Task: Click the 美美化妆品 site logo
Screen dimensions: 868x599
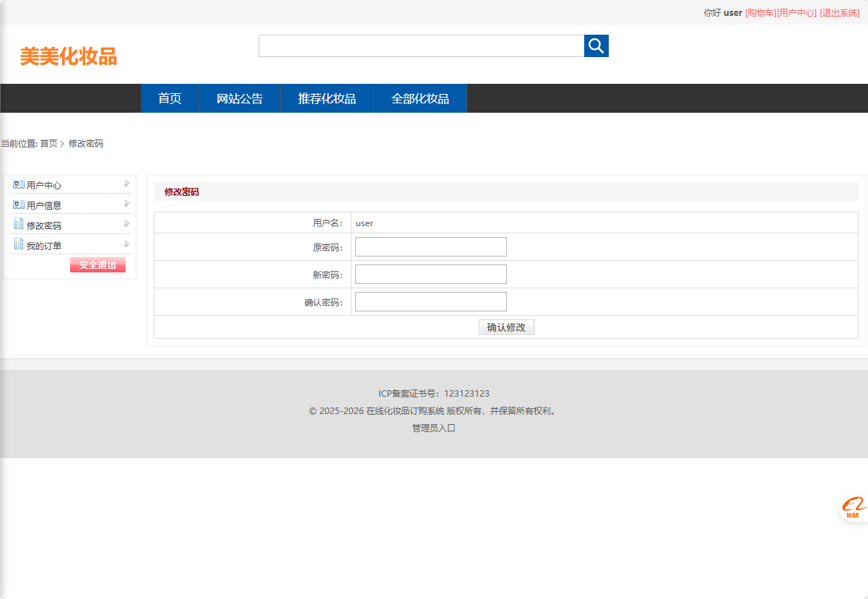Action: (69, 57)
